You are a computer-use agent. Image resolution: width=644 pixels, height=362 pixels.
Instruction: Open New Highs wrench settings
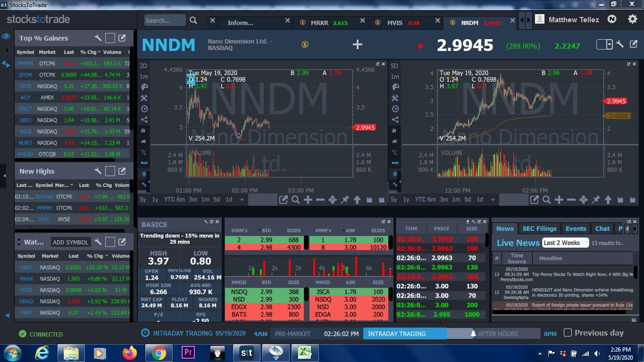(x=98, y=171)
